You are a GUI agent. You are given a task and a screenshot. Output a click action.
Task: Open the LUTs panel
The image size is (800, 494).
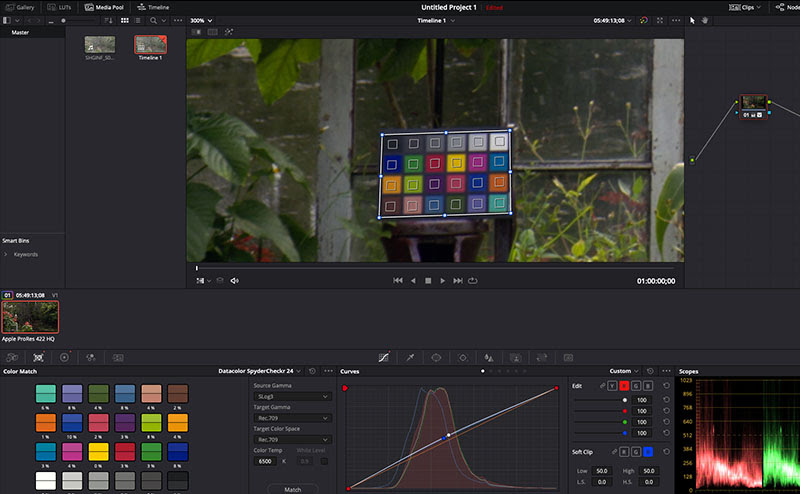click(x=59, y=7)
